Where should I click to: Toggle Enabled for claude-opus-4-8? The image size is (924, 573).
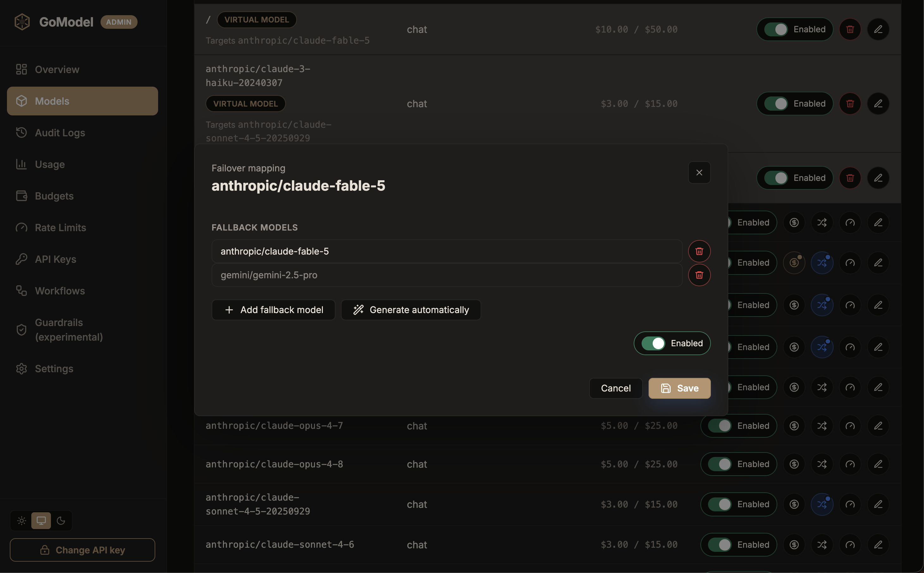tap(738, 464)
